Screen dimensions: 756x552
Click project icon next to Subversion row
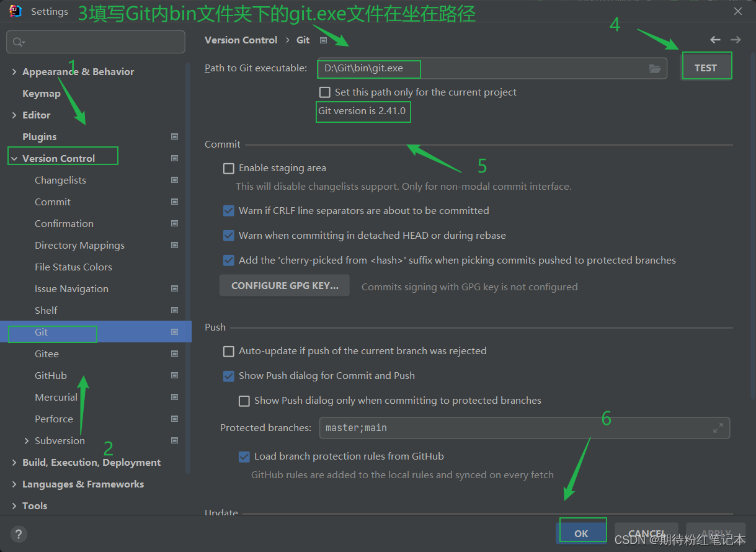coord(174,440)
